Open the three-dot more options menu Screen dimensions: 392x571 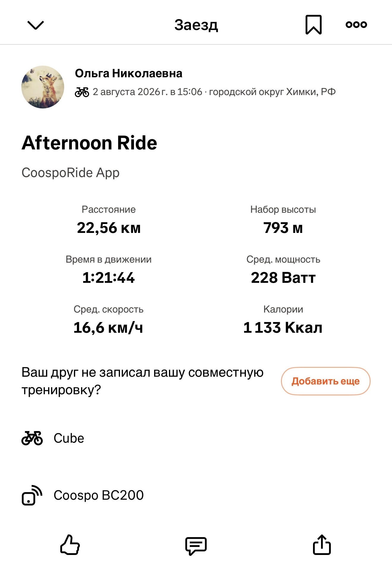click(356, 25)
